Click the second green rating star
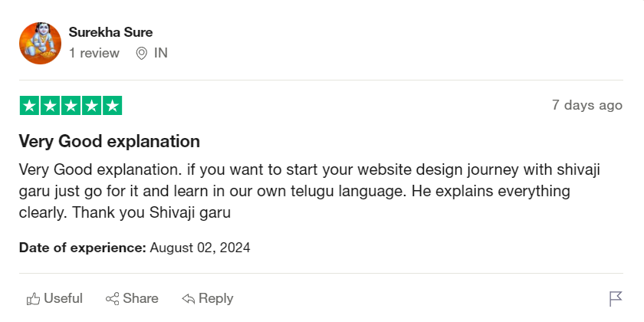The width and height of the screenshot is (644, 322). pyautogui.click(x=50, y=106)
